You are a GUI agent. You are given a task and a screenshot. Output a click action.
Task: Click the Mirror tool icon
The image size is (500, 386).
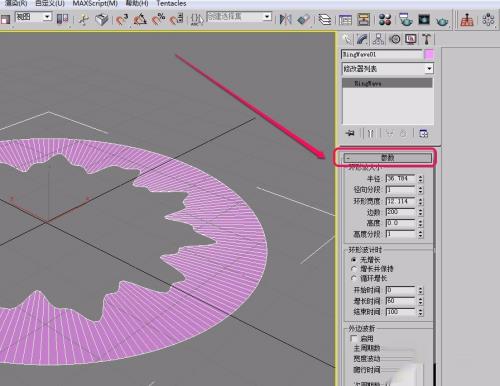[x=285, y=19]
